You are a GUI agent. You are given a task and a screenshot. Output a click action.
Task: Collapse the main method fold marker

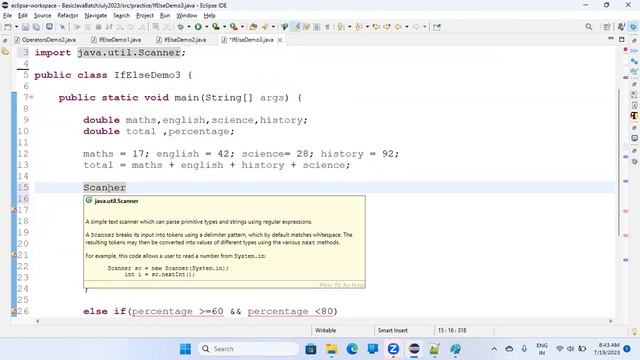(31, 97)
